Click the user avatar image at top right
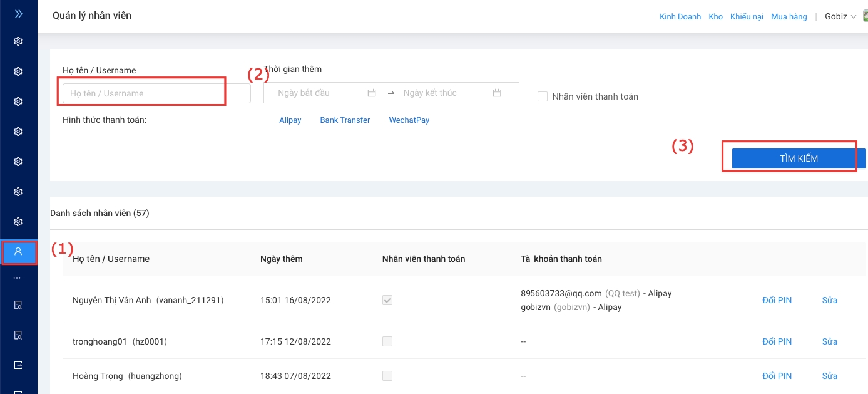Image resolution: width=868 pixels, height=394 pixels. [864, 16]
